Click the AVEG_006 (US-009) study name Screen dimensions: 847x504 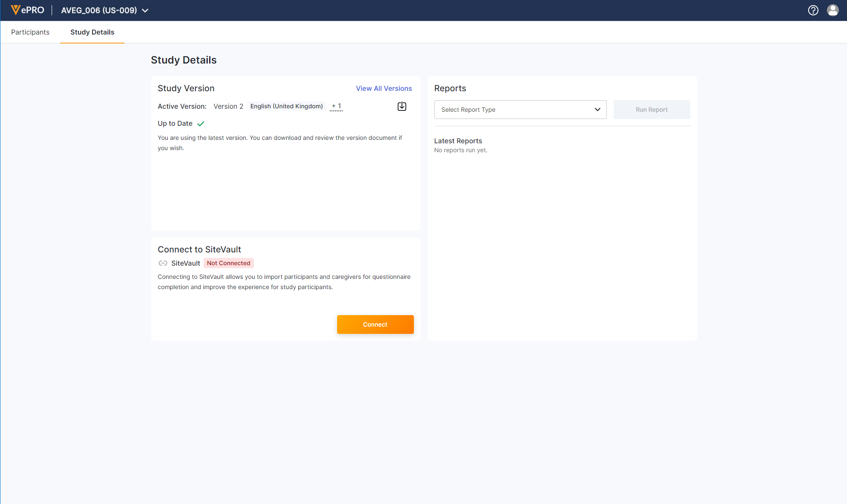(x=99, y=10)
